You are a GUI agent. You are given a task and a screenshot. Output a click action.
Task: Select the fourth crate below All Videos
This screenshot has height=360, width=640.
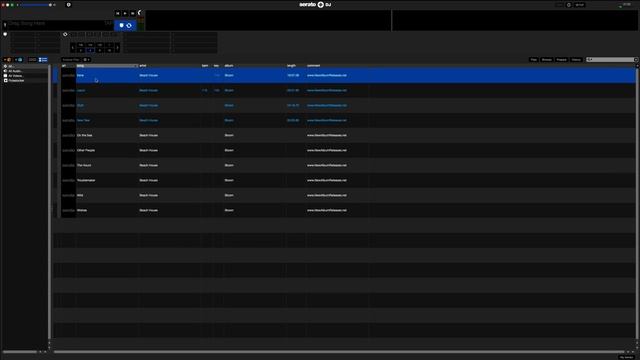(x=25, y=81)
